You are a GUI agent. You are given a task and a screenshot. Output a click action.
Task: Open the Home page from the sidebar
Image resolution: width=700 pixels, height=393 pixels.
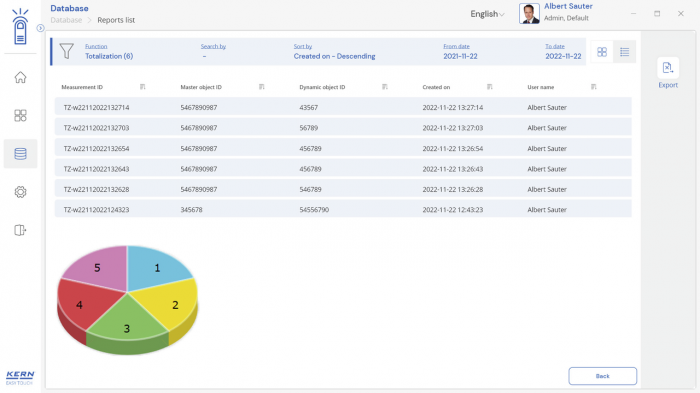click(x=20, y=77)
